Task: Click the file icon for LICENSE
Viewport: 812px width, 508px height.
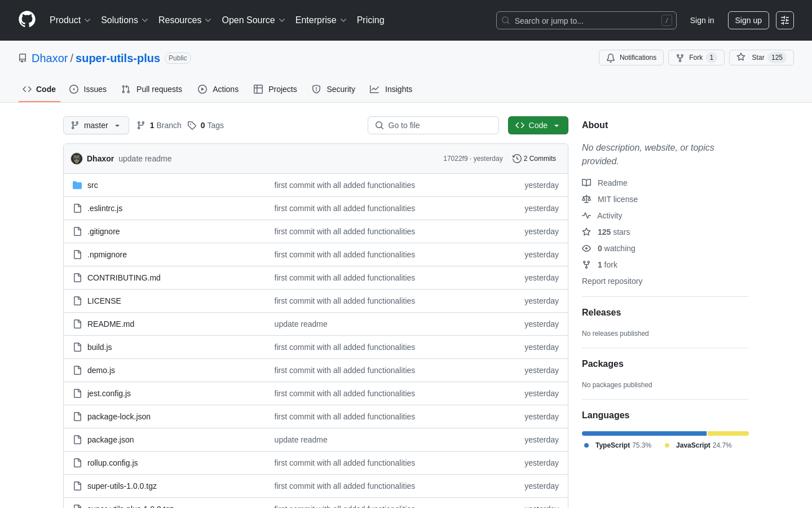Action: click(x=77, y=301)
